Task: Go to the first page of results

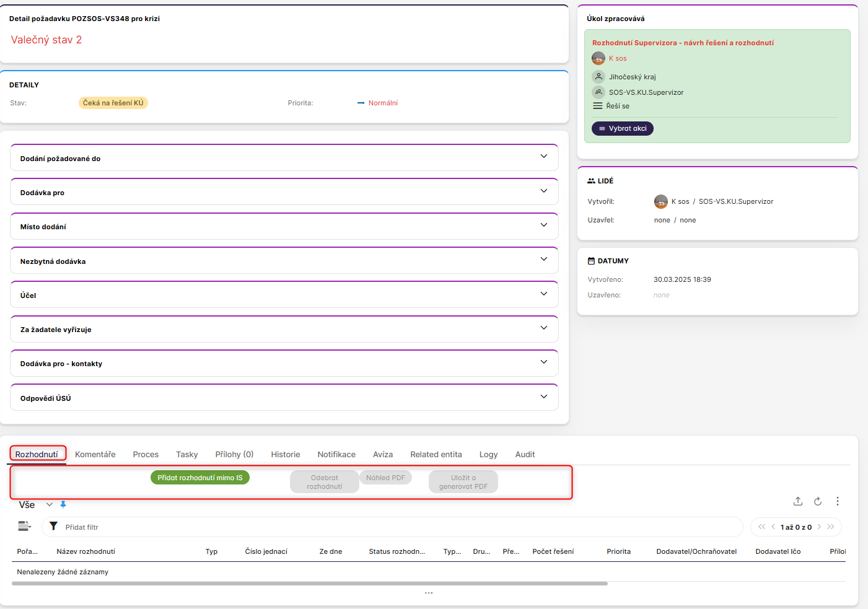Action: pyautogui.click(x=761, y=527)
